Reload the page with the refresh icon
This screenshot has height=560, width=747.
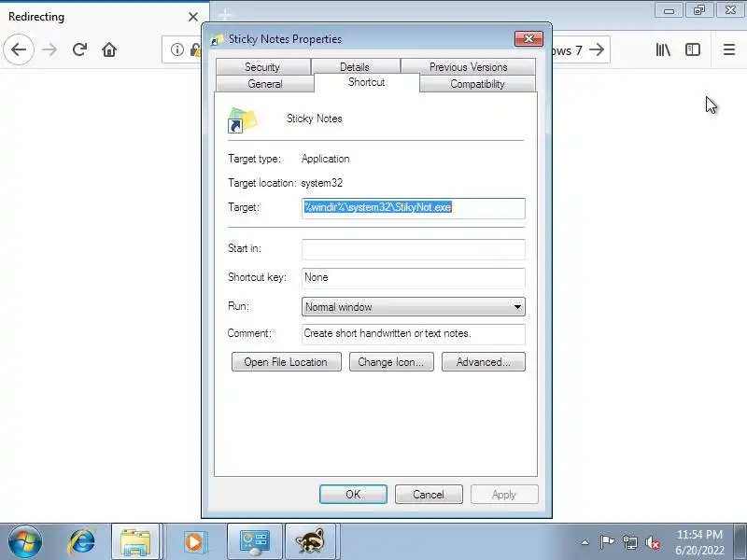[x=79, y=49]
